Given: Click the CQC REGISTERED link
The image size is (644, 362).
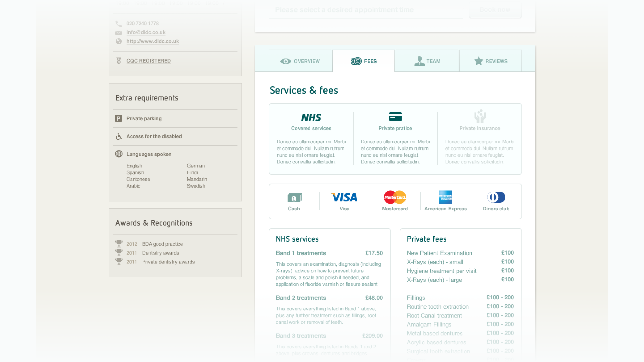Looking at the screenshot, I should [x=148, y=61].
